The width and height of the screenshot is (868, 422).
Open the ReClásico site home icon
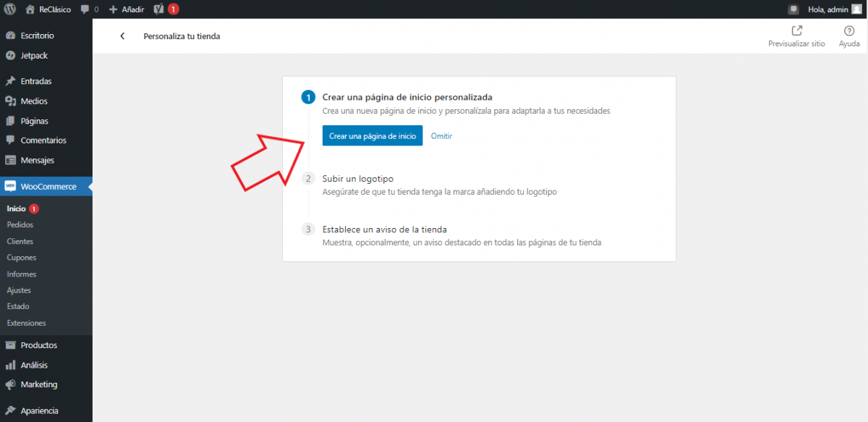pos(30,9)
